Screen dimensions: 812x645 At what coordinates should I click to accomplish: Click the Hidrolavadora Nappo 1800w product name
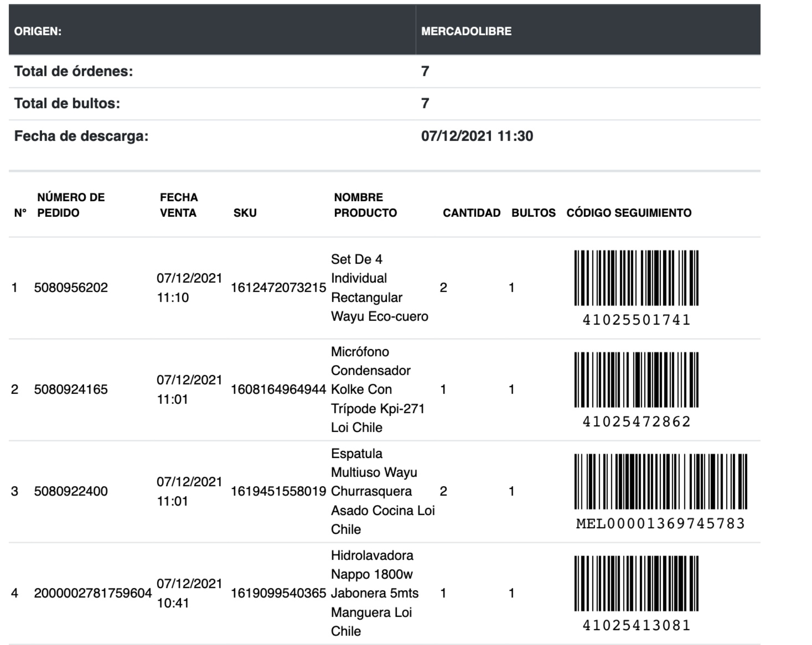tap(374, 593)
